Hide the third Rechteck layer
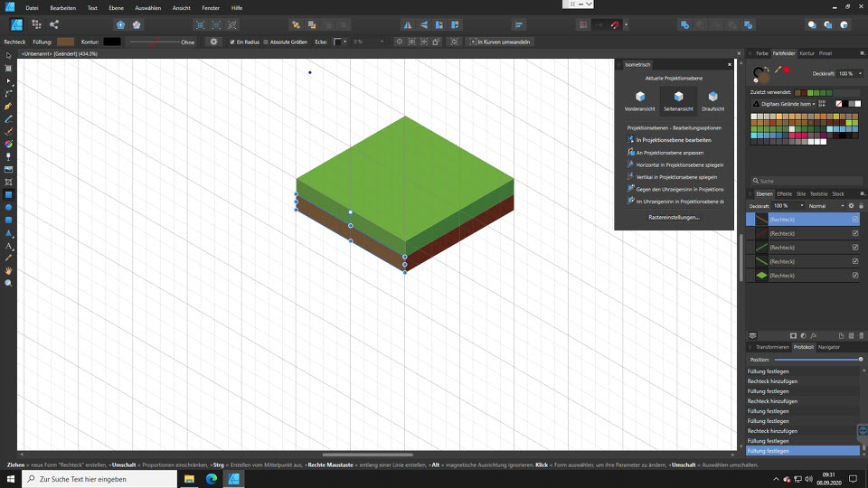The width and height of the screenshot is (868, 488). pyautogui.click(x=855, y=248)
